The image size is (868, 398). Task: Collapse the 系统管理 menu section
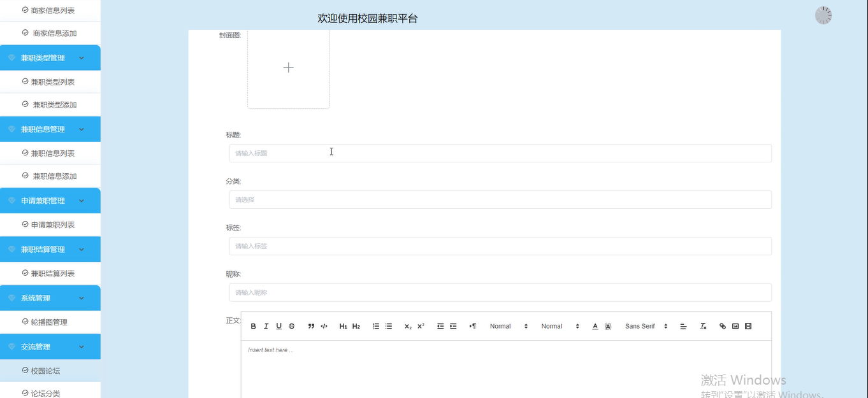(x=50, y=298)
